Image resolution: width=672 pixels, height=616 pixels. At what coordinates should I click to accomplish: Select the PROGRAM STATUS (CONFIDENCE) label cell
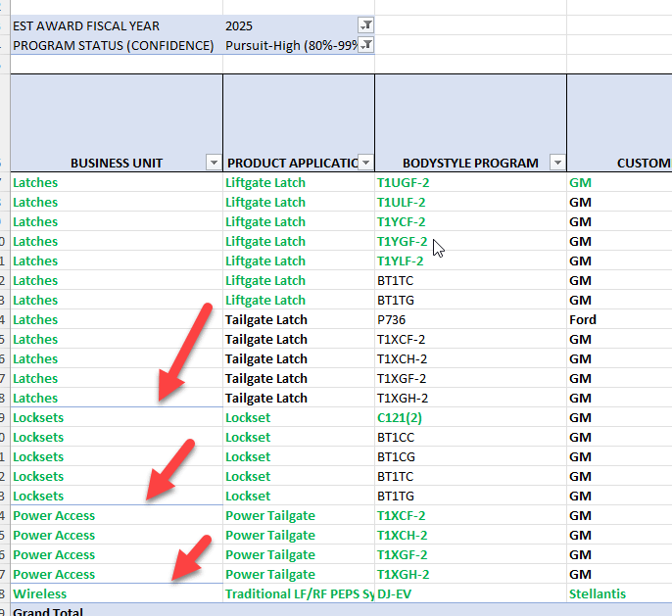[113, 45]
